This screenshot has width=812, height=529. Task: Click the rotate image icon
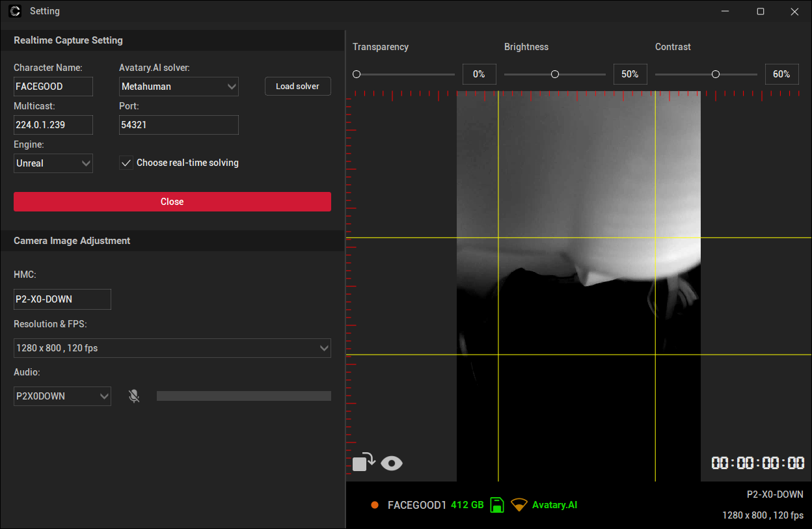click(364, 461)
